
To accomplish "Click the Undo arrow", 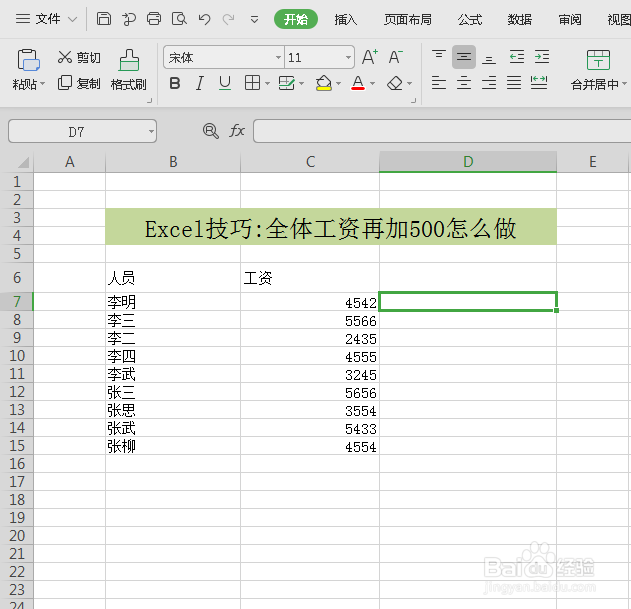I will tap(204, 19).
